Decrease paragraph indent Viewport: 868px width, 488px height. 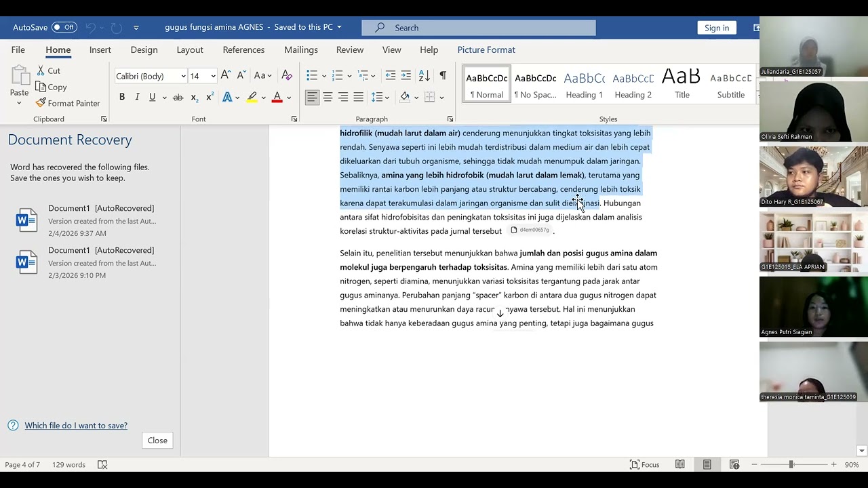click(x=391, y=75)
